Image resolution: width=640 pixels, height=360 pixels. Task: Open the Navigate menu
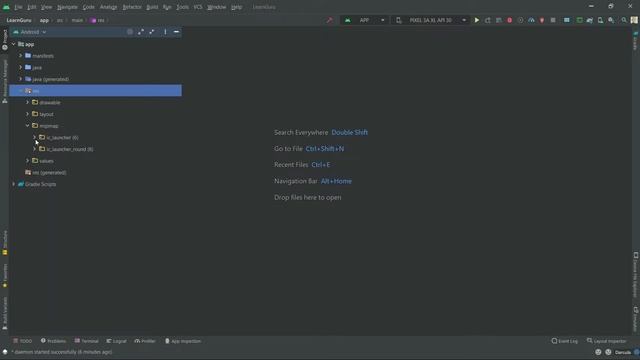click(67, 7)
